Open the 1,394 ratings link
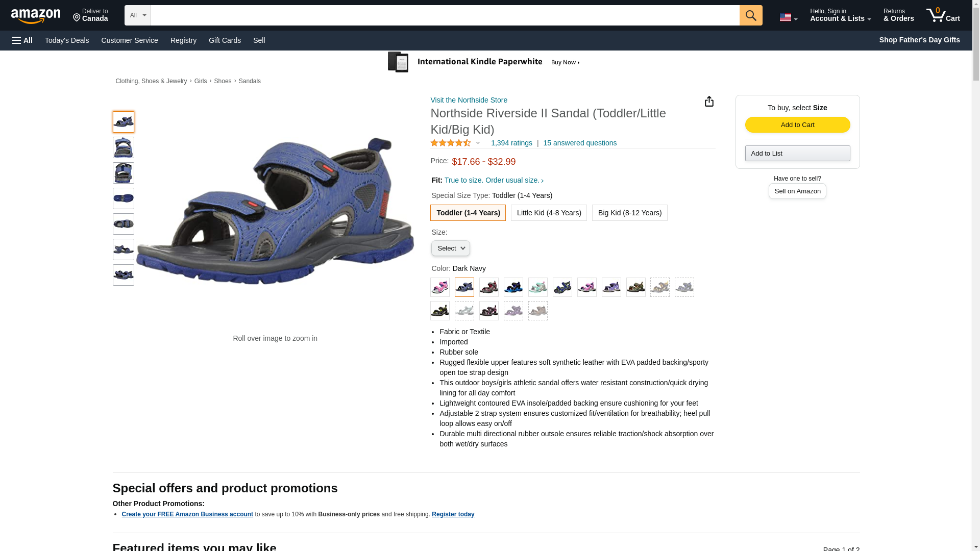Image resolution: width=980 pixels, height=551 pixels. point(511,143)
